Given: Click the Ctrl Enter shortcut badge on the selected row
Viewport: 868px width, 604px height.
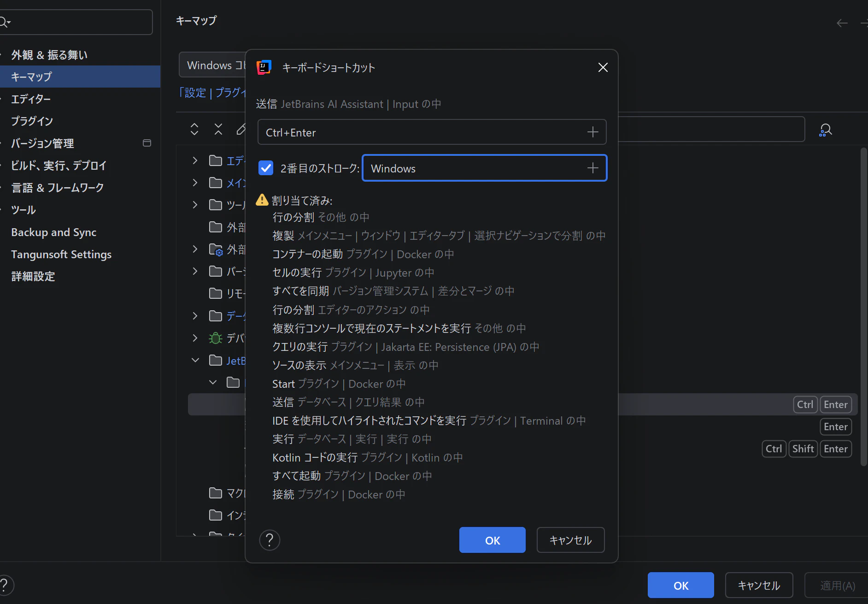Looking at the screenshot, I should pyautogui.click(x=822, y=404).
